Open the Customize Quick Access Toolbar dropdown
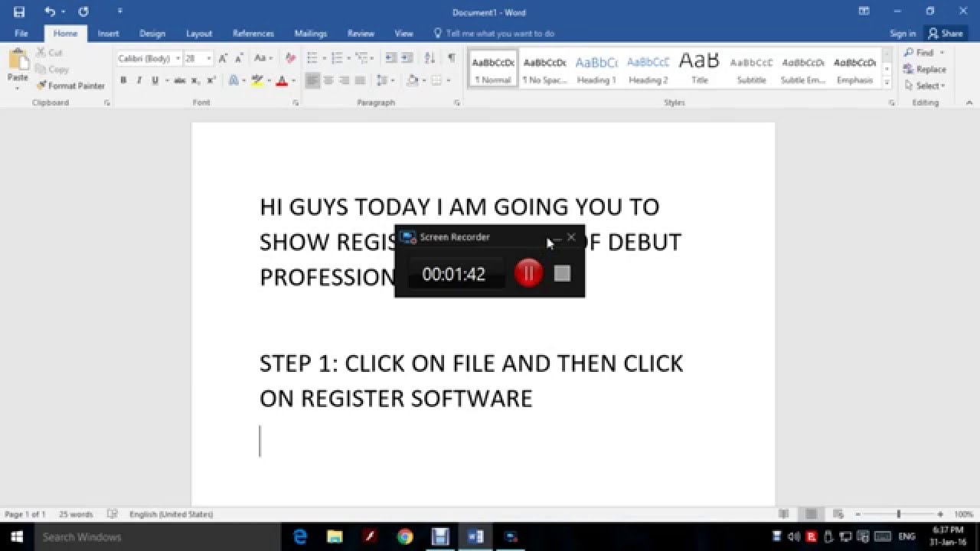 click(119, 11)
